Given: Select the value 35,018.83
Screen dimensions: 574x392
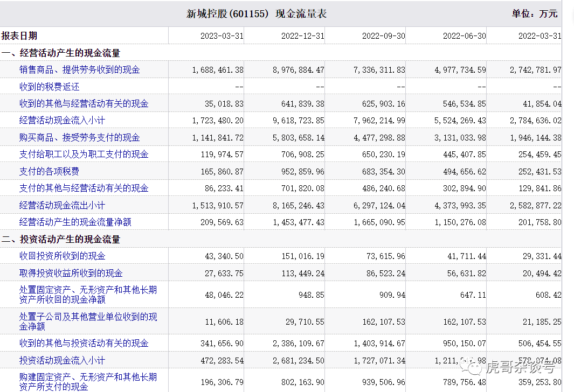Looking at the screenshot, I should coord(224,104).
